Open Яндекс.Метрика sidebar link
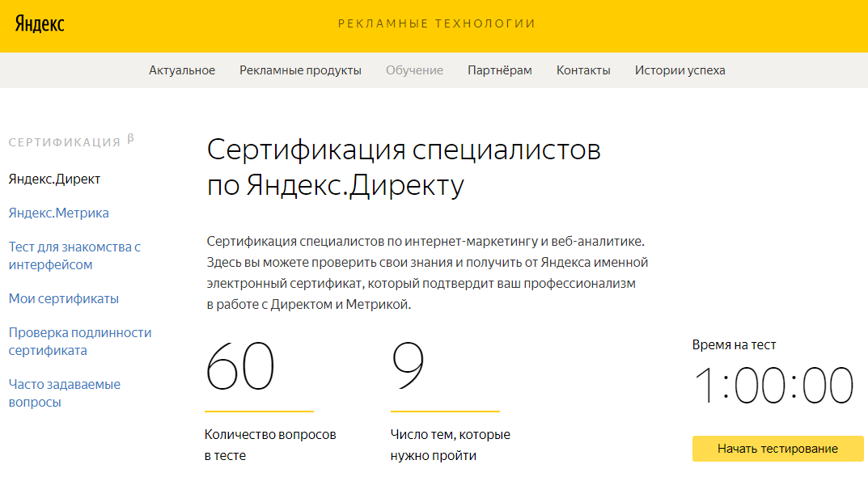This screenshot has width=868, height=477. [x=59, y=213]
